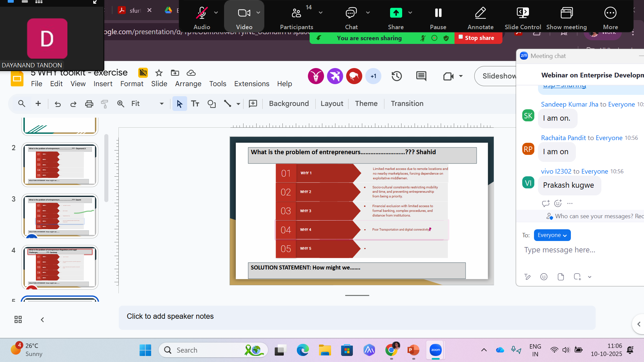The height and width of the screenshot is (362, 644).
Task: Click the undo arrow in Slides toolbar
Action: (x=58, y=104)
